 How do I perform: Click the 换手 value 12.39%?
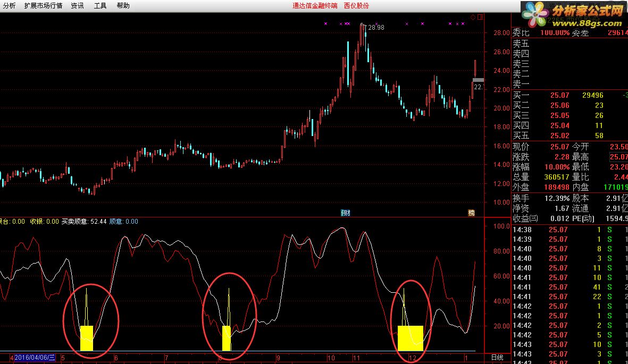[557, 198]
